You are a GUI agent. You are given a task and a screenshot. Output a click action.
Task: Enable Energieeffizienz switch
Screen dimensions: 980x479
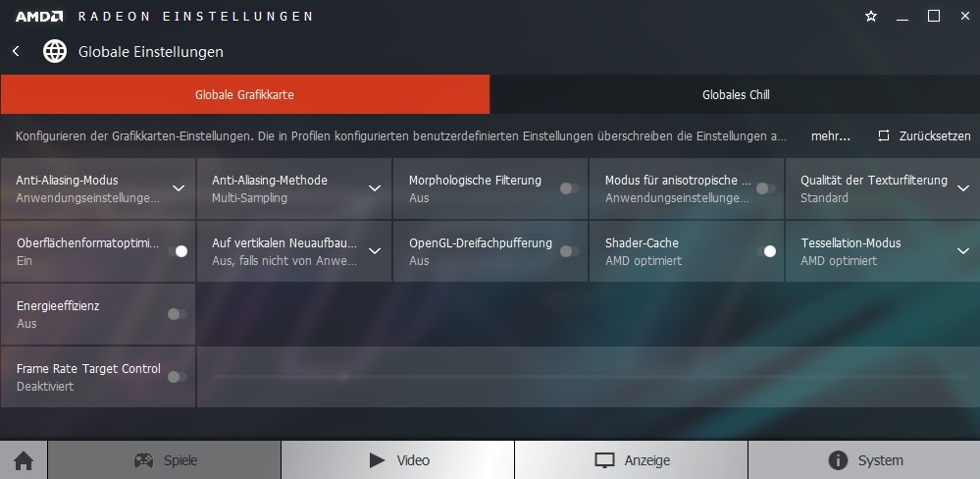coord(178,314)
